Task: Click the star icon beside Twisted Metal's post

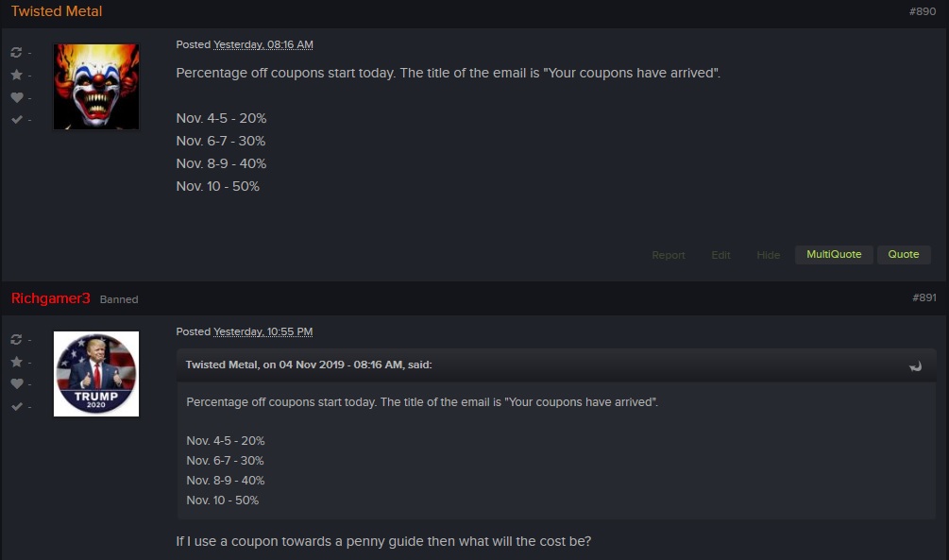Action: point(16,75)
